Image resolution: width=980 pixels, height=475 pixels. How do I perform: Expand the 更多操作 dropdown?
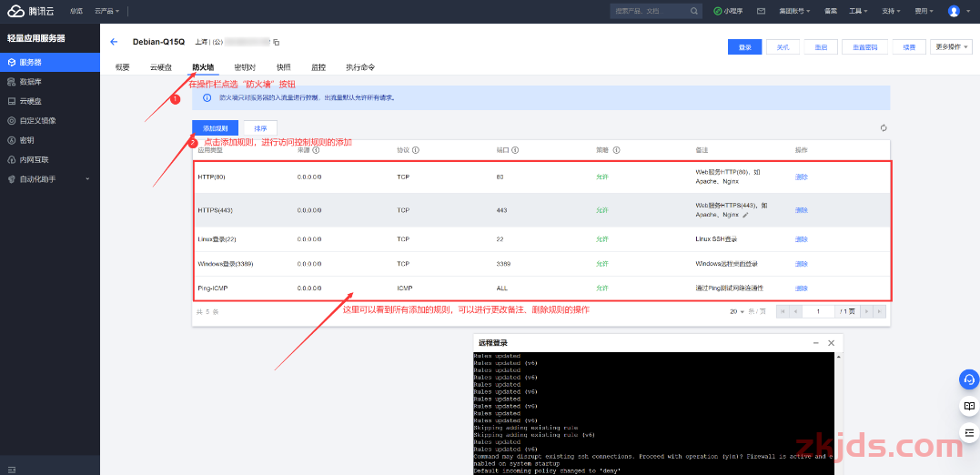pyautogui.click(x=952, y=47)
